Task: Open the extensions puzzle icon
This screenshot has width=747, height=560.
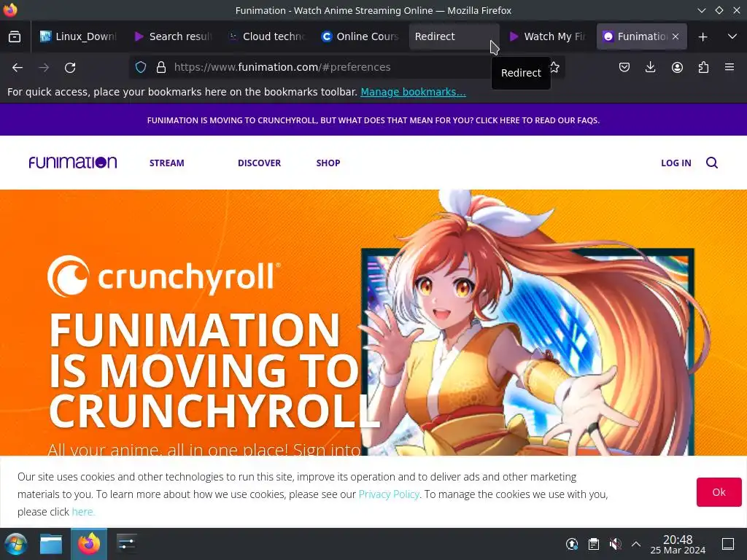Action: click(x=703, y=67)
